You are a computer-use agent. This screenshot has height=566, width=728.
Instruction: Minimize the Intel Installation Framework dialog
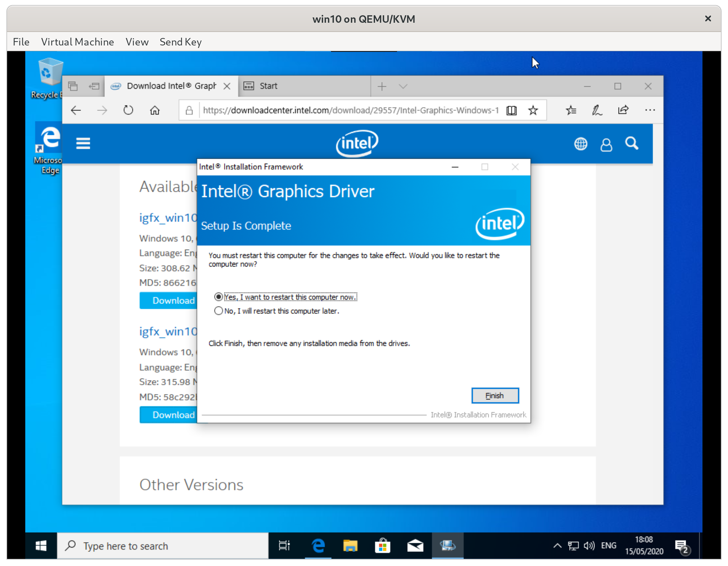pyautogui.click(x=455, y=167)
